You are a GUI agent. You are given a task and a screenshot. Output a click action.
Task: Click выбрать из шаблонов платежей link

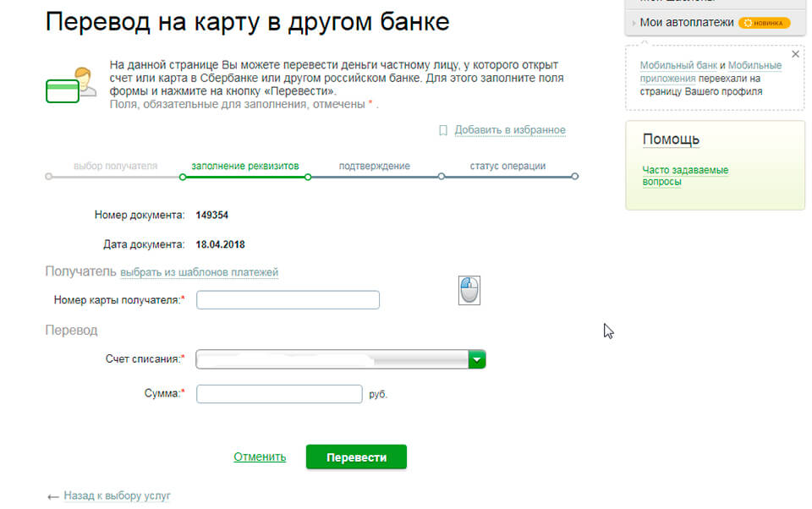199,272
